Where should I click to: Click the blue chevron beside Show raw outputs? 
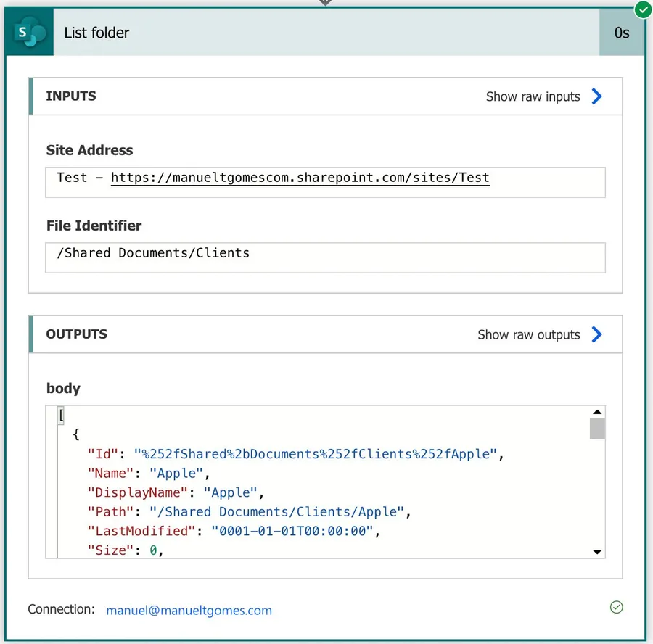(x=596, y=334)
